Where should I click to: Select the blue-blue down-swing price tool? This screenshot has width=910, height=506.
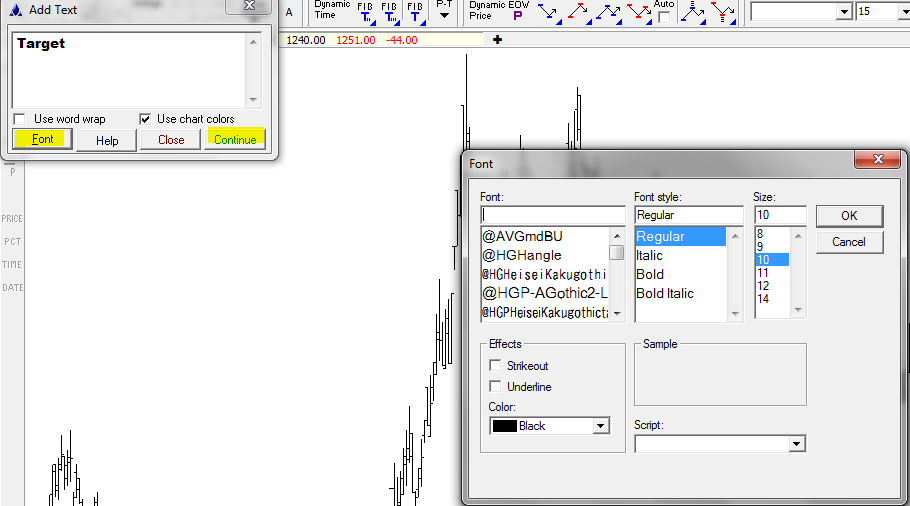[548, 13]
